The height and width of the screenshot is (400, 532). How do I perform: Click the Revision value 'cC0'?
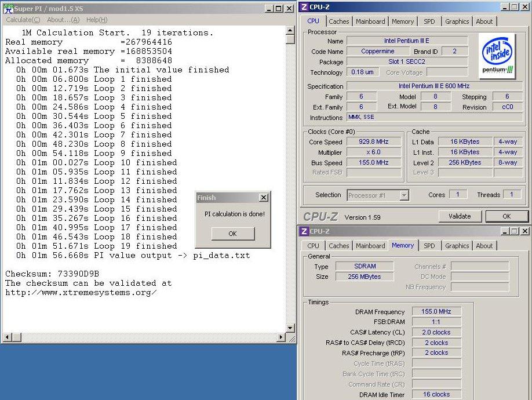(508, 107)
